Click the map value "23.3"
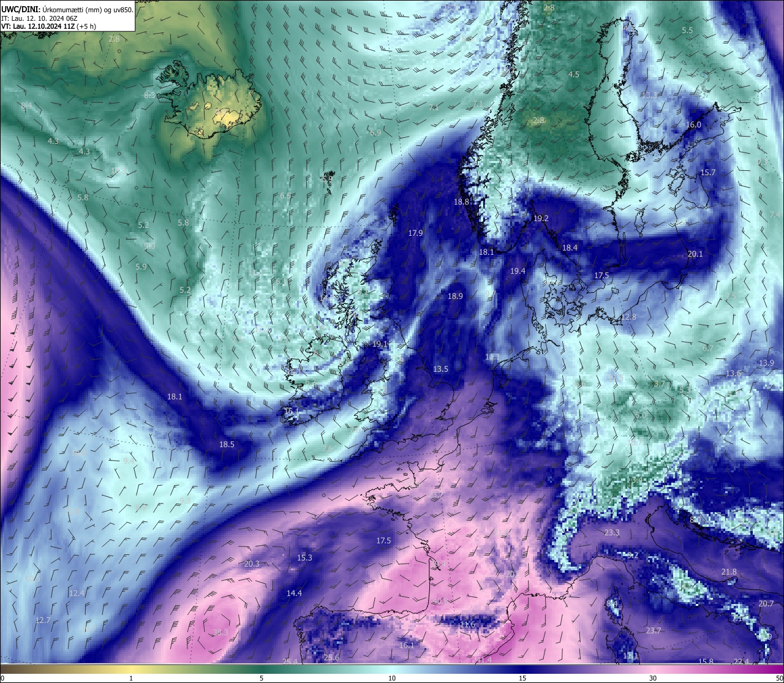The image size is (784, 683). pyautogui.click(x=612, y=532)
